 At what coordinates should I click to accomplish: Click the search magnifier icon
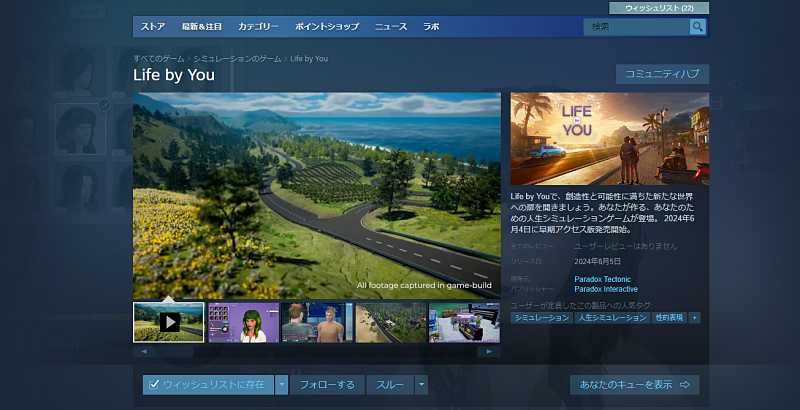697,27
